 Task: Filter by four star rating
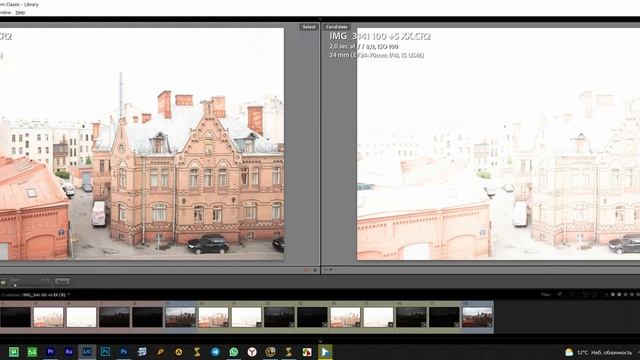click(632, 294)
